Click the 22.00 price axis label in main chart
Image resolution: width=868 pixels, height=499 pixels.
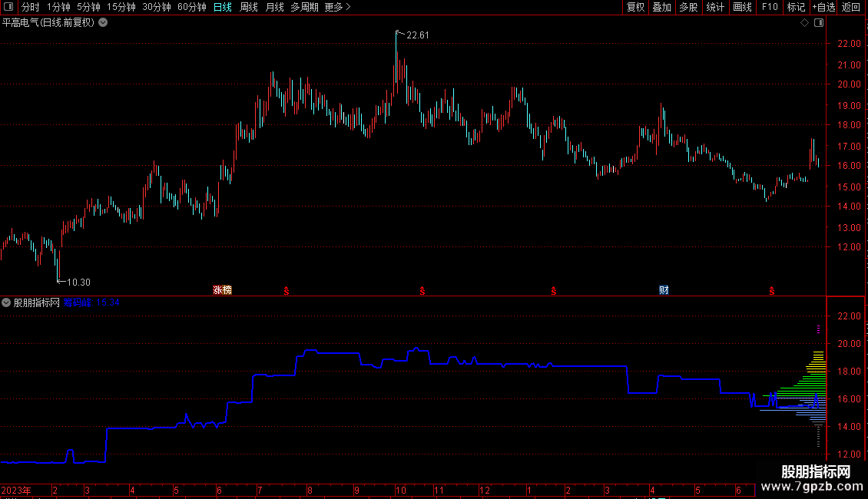tap(849, 44)
